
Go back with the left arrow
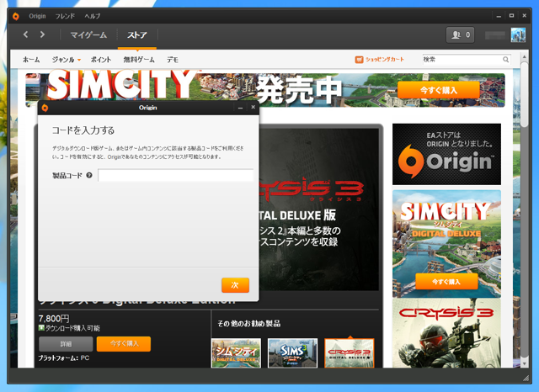pos(25,34)
